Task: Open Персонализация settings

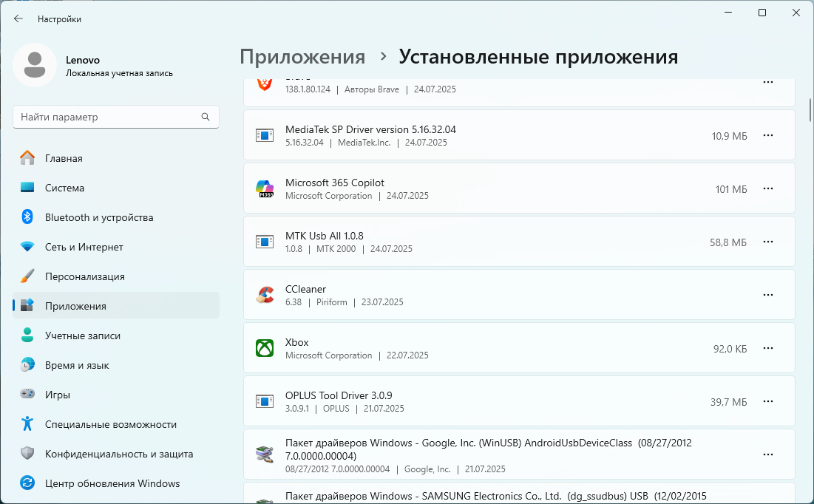Action: [x=116, y=276]
